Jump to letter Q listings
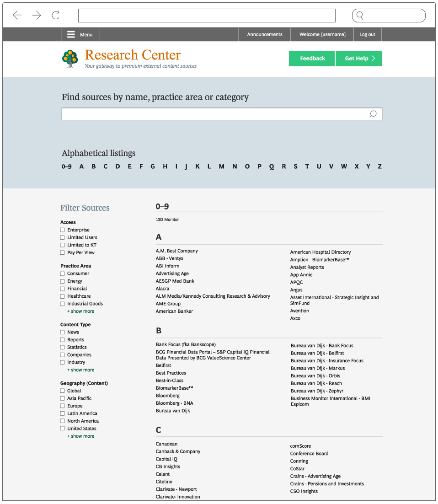438x504 pixels. point(272,166)
